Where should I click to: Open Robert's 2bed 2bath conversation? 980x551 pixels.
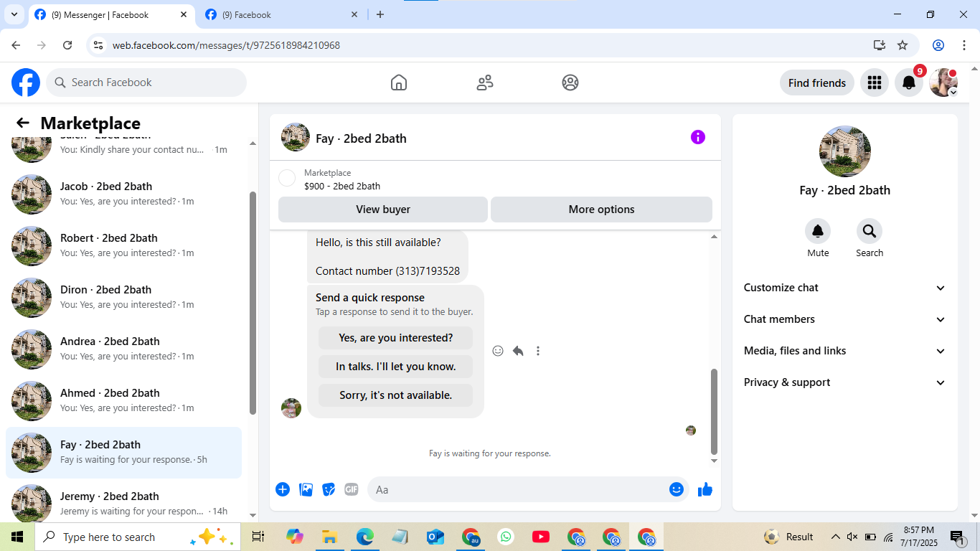[123, 246]
